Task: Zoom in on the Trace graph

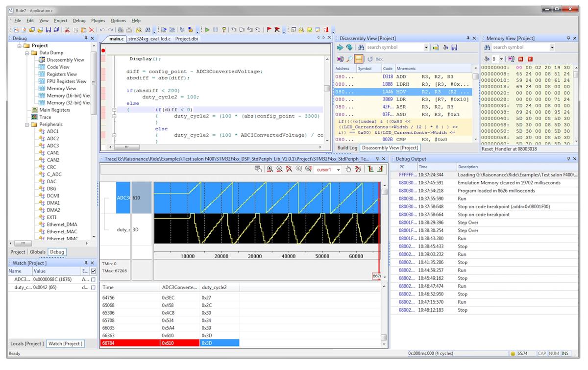Action: pyautogui.click(x=269, y=169)
